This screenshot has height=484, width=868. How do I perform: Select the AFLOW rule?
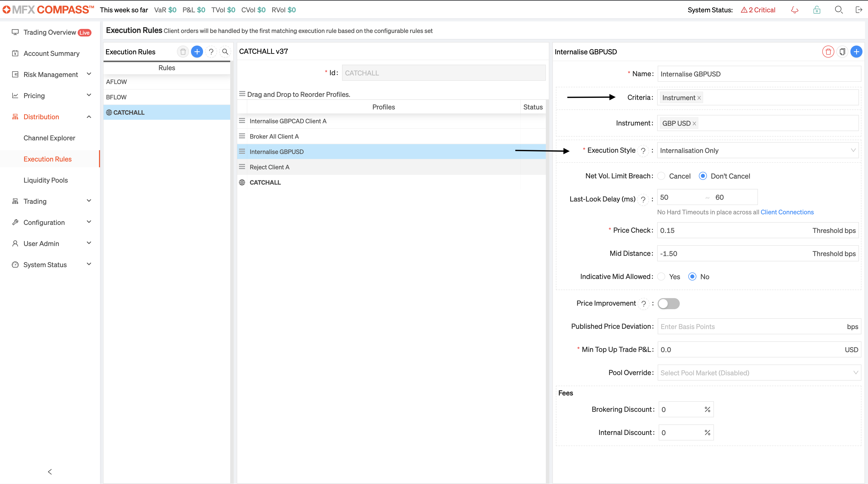coord(167,82)
